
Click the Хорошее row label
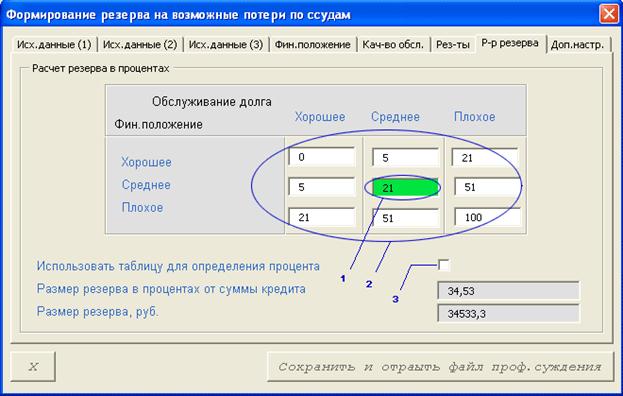pos(146,162)
